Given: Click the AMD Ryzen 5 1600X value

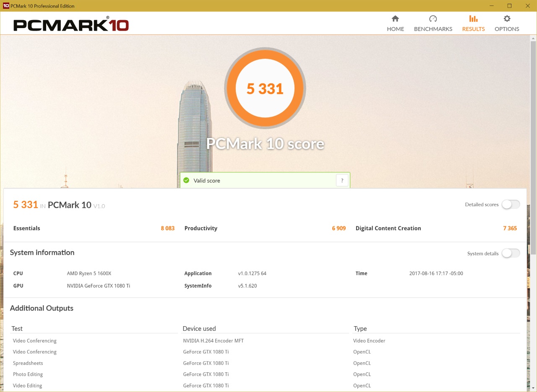Looking at the screenshot, I should tap(89, 273).
